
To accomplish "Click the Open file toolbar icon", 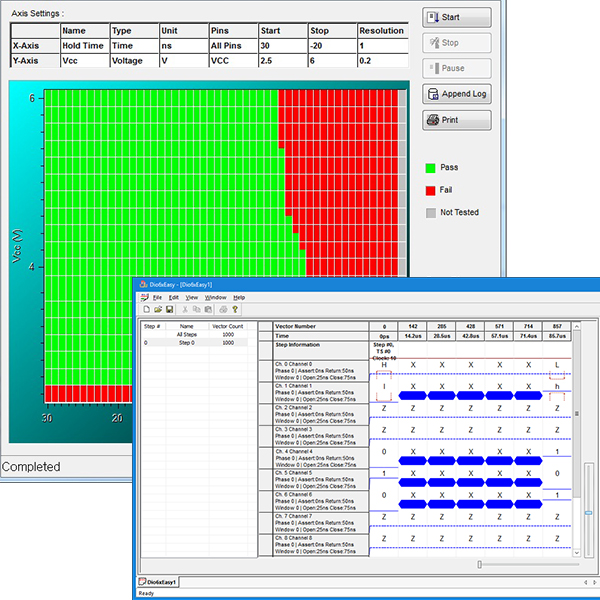I will [x=157, y=309].
